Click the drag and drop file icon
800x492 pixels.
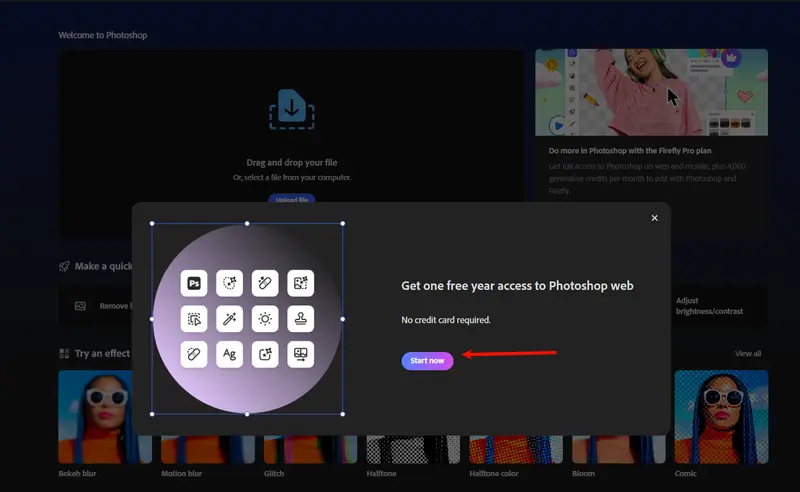pyautogui.click(x=292, y=109)
